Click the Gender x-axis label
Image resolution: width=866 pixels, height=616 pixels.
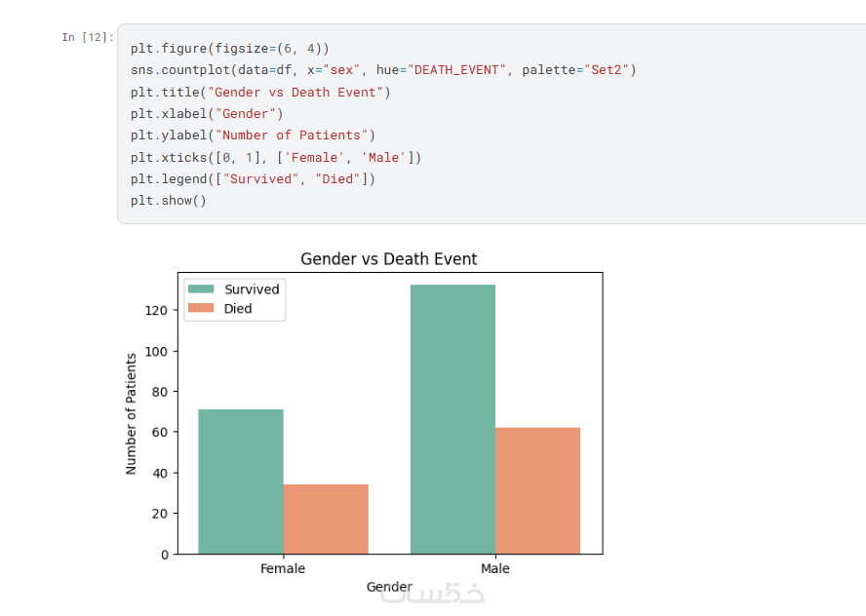pos(389,587)
